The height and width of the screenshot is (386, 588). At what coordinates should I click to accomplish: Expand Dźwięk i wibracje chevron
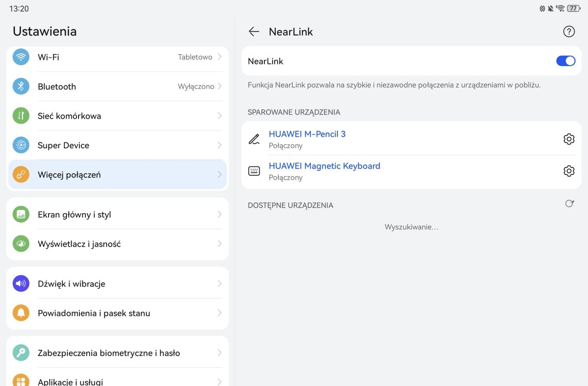click(220, 283)
